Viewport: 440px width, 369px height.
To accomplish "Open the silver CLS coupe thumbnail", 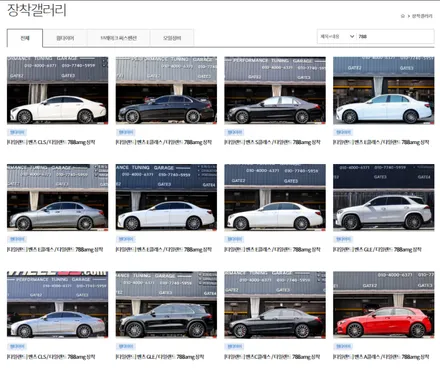I will click(57, 305).
